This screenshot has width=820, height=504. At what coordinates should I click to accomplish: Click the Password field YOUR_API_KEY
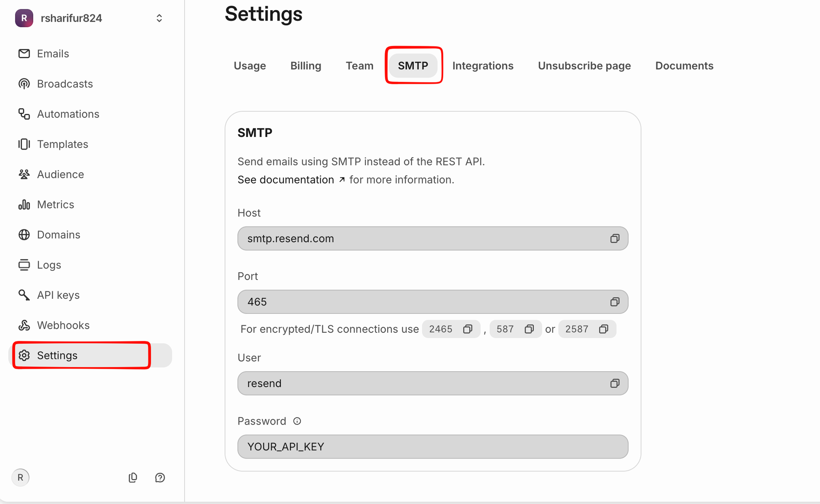(433, 447)
